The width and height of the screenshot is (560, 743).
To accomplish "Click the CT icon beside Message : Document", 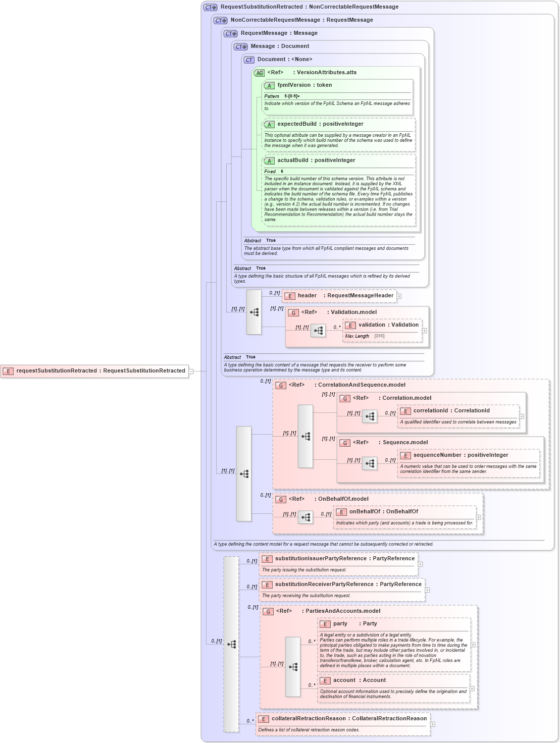I will pos(241,46).
